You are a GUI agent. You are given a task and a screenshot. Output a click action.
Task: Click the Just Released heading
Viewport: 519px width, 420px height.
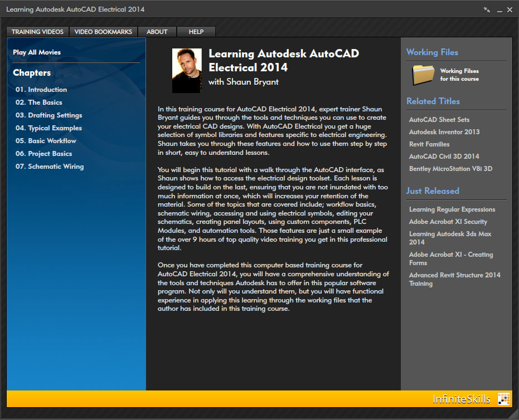(433, 191)
